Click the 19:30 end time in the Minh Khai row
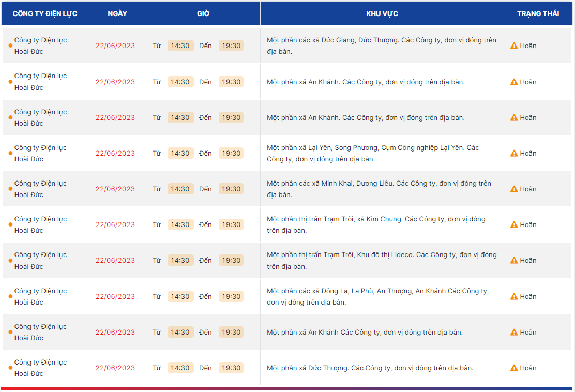575x392 pixels. [231, 189]
